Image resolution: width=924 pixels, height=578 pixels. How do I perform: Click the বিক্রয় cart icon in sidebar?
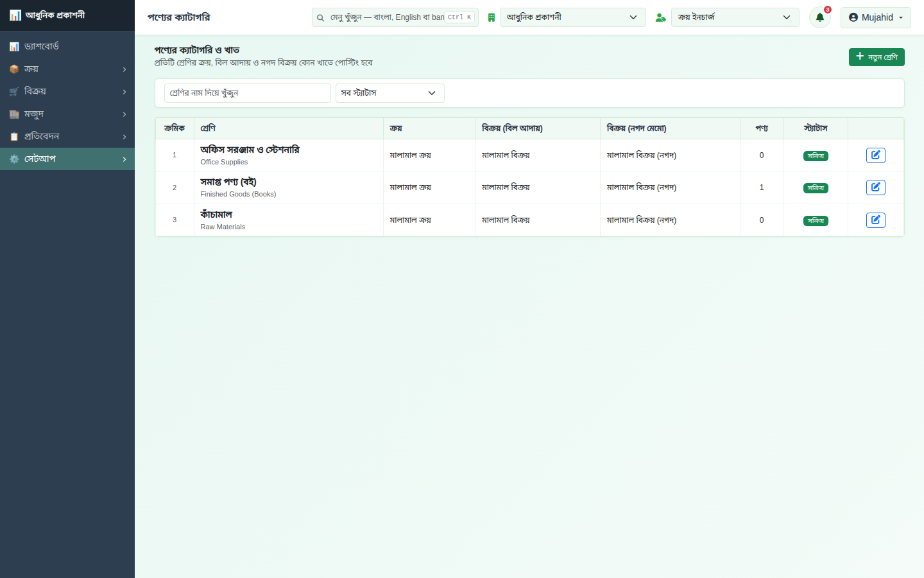(x=14, y=92)
